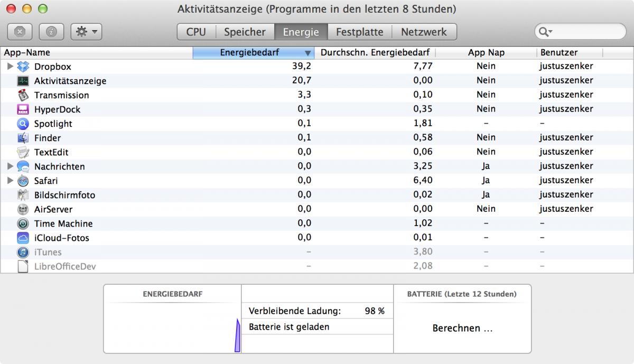Switch to the Netzwerk tab
The image size is (634, 364).
pos(424,32)
